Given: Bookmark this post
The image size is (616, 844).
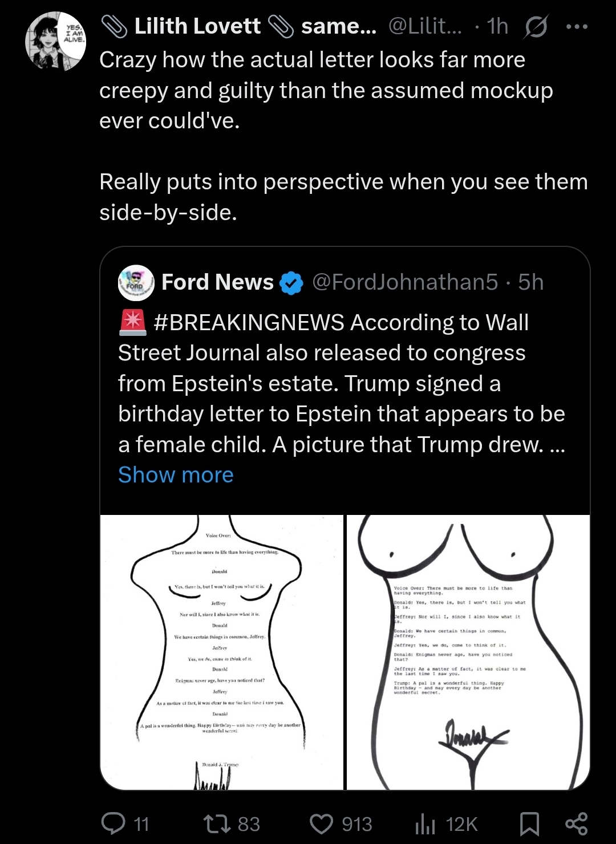Looking at the screenshot, I should click(529, 823).
